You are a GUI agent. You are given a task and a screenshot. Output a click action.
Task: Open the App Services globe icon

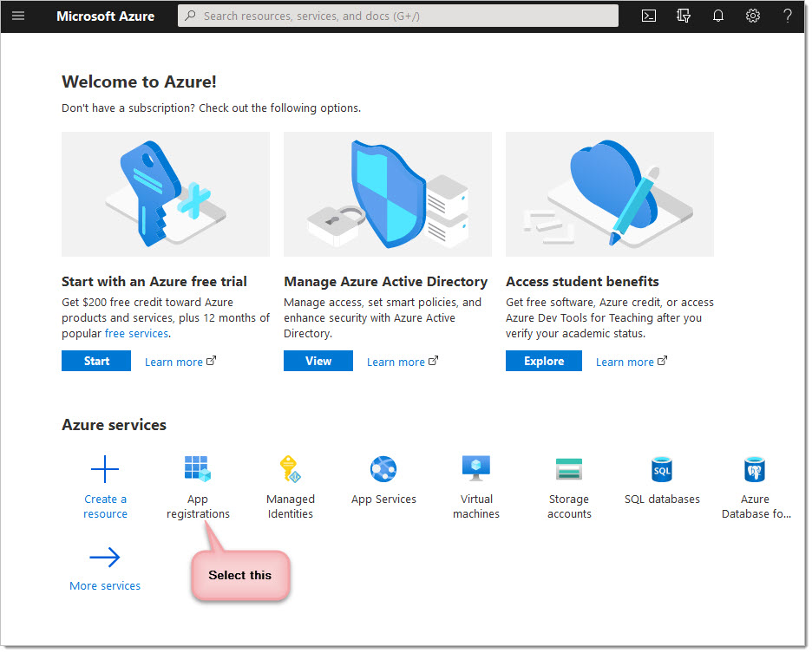[383, 469]
